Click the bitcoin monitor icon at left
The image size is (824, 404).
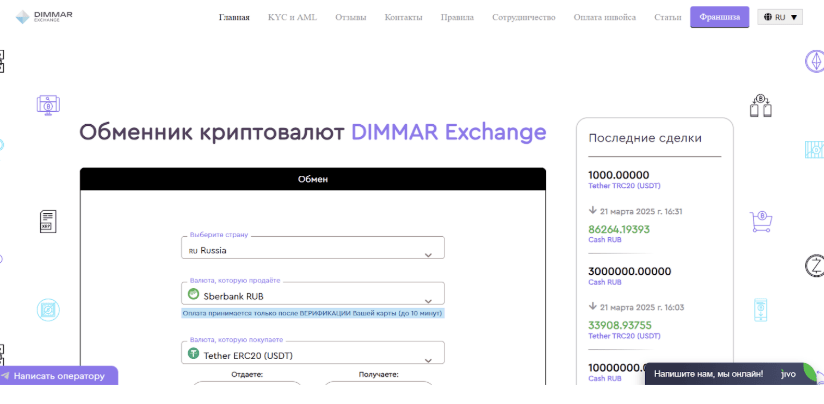pyautogui.click(x=48, y=105)
